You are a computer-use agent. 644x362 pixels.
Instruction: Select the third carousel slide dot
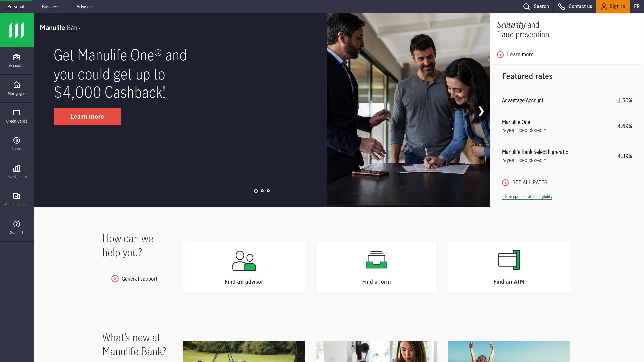click(x=268, y=191)
